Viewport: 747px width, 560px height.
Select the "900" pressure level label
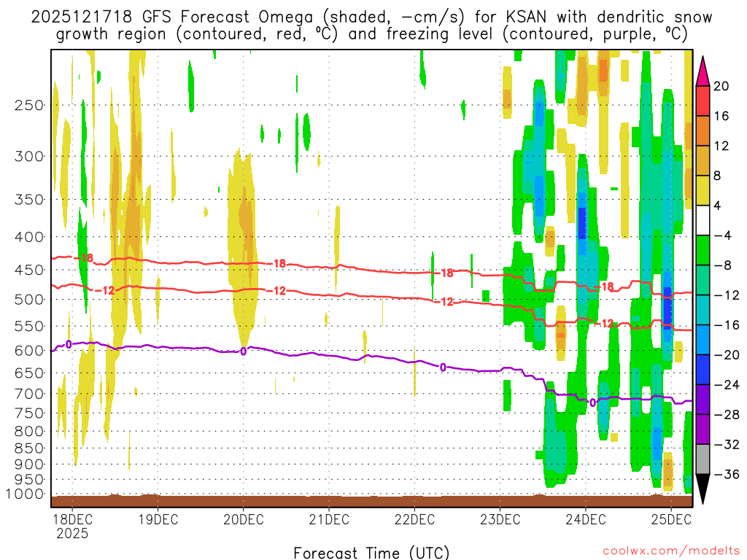tap(29, 464)
